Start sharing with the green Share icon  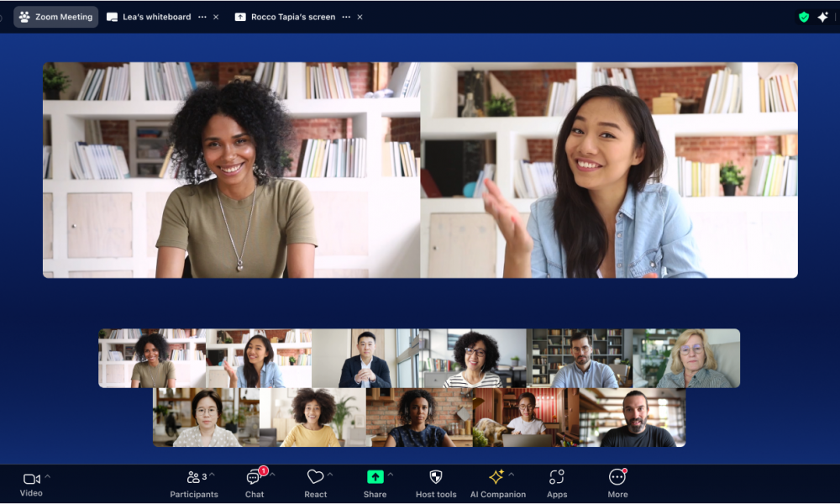point(375,477)
